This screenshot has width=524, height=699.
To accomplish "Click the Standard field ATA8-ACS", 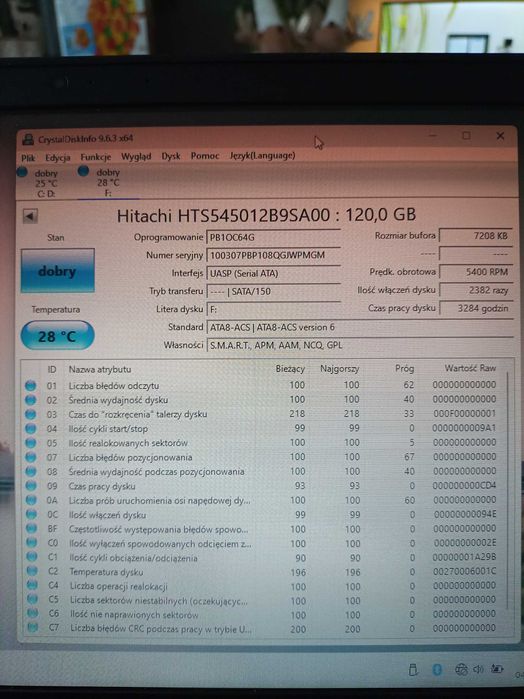I will pos(359,327).
